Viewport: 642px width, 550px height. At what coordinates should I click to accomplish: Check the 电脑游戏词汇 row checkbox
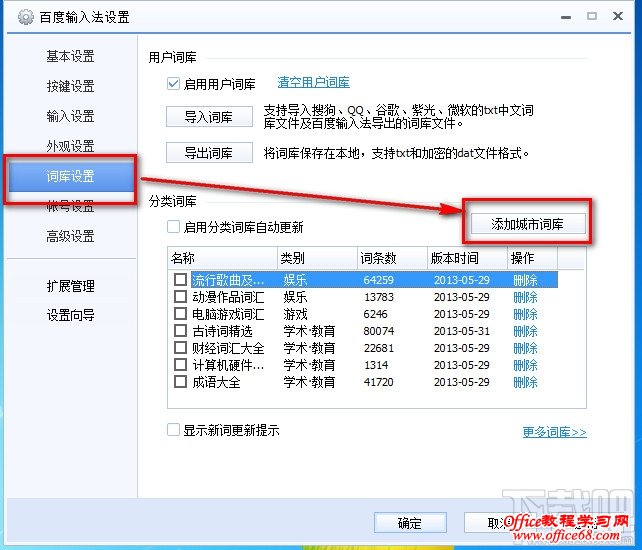(180, 313)
